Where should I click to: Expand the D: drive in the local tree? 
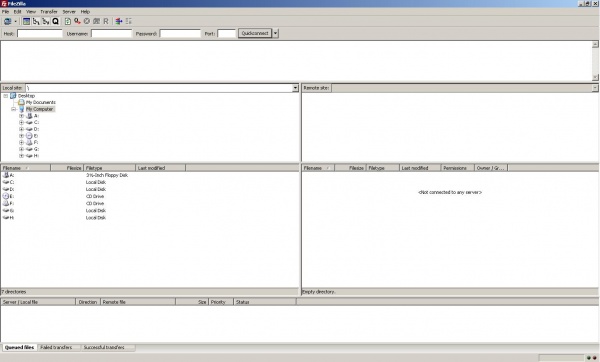[x=21, y=129]
